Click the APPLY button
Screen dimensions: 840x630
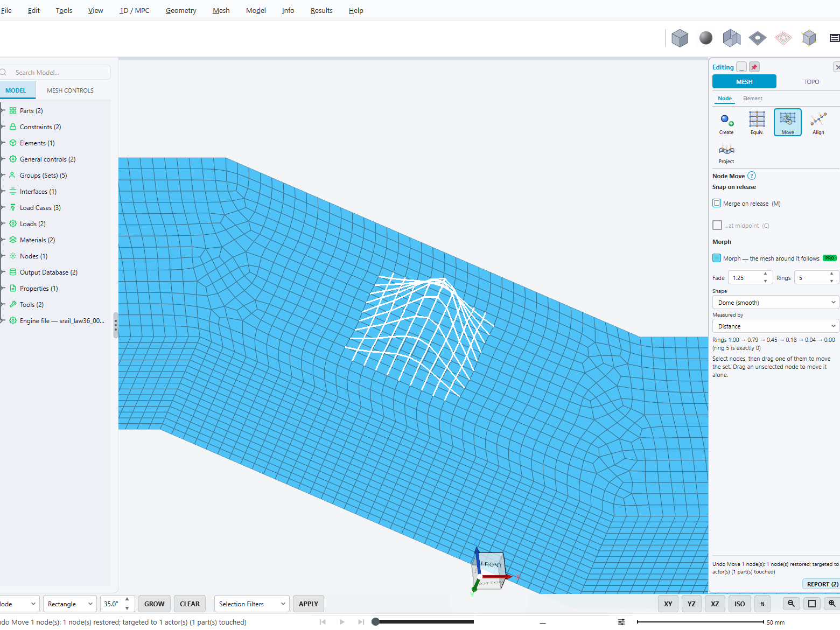coord(309,604)
